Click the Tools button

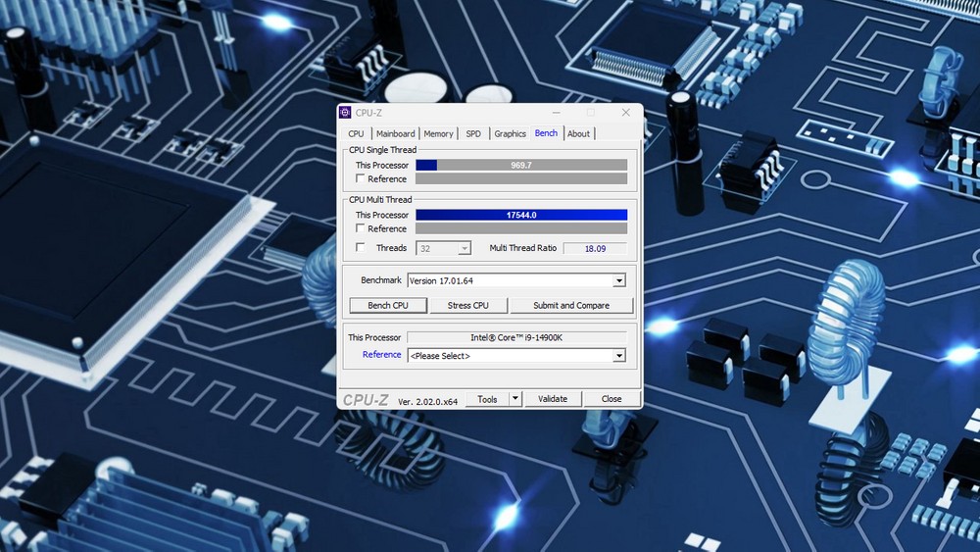487,399
